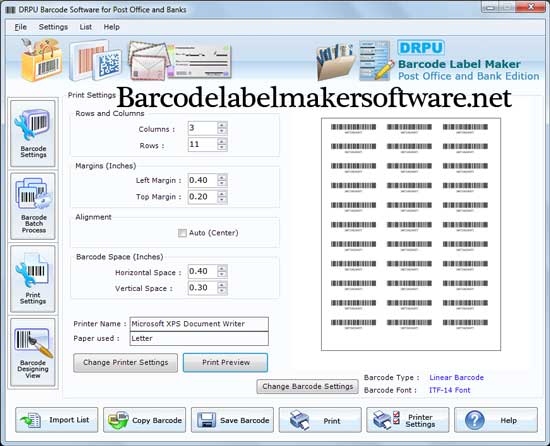Click the 'Alignment' group label

point(93,217)
